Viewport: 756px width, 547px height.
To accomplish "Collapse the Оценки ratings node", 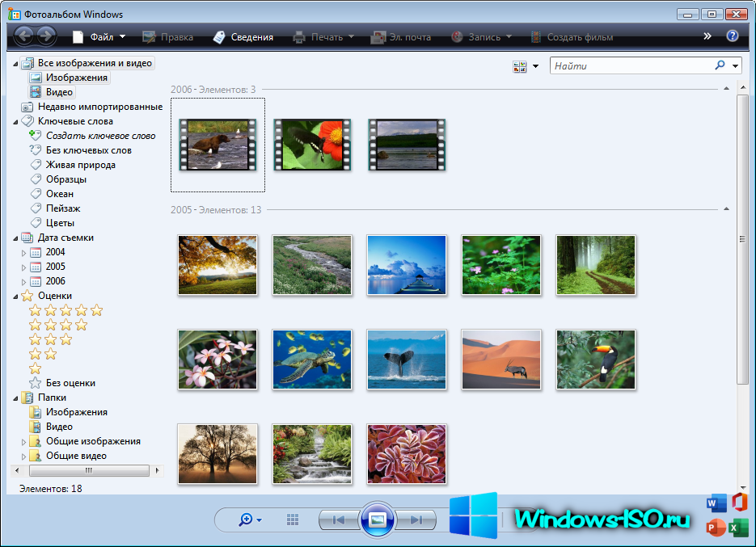I will tap(15, 297).
